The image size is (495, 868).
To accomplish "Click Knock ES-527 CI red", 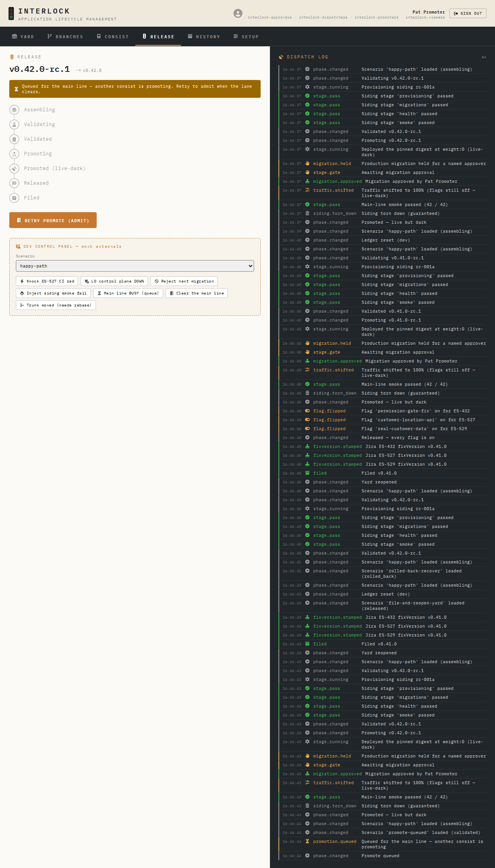I will pos(47,281).
